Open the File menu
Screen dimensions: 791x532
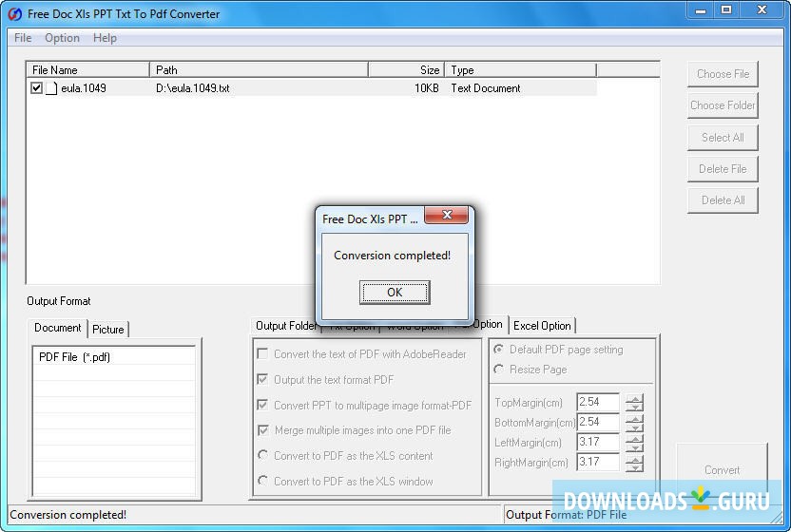coord(23,38)
